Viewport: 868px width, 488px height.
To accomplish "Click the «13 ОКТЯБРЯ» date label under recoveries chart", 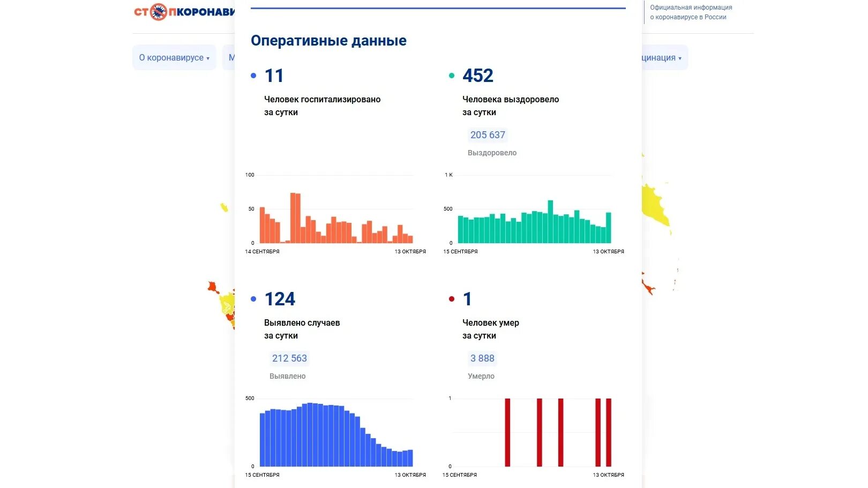I will pos(609,251).
